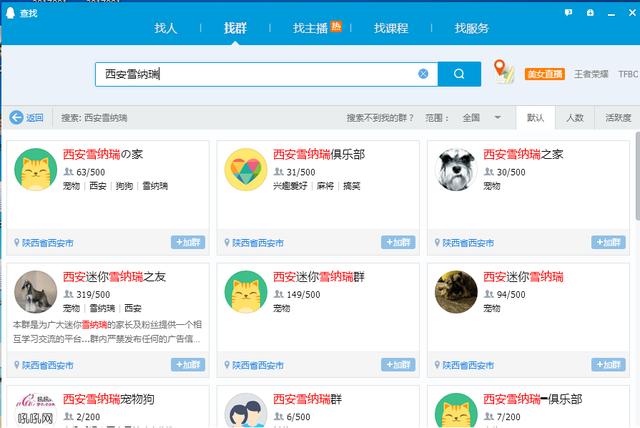
Task: Switch to the 找人 tab
Action: [x=166, y=28]
